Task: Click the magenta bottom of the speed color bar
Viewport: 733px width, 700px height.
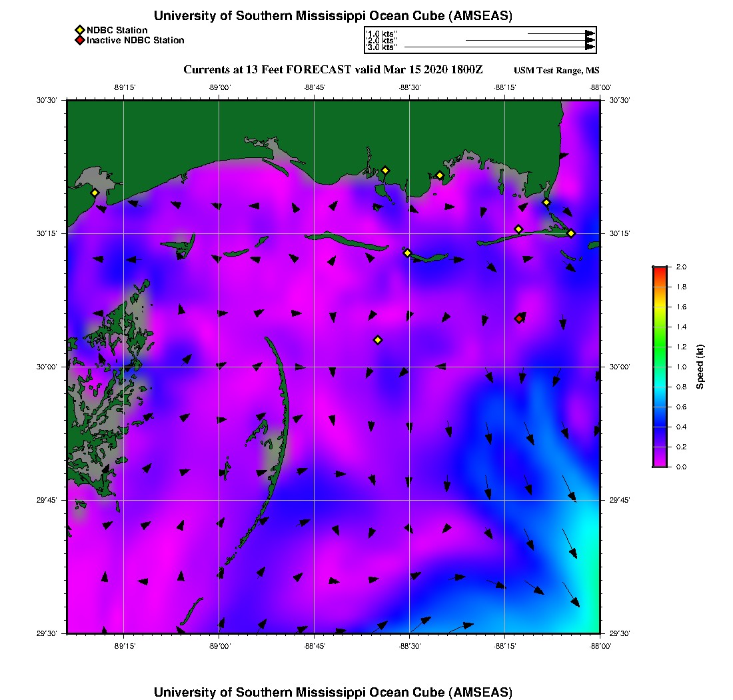Action: [659, 462]
